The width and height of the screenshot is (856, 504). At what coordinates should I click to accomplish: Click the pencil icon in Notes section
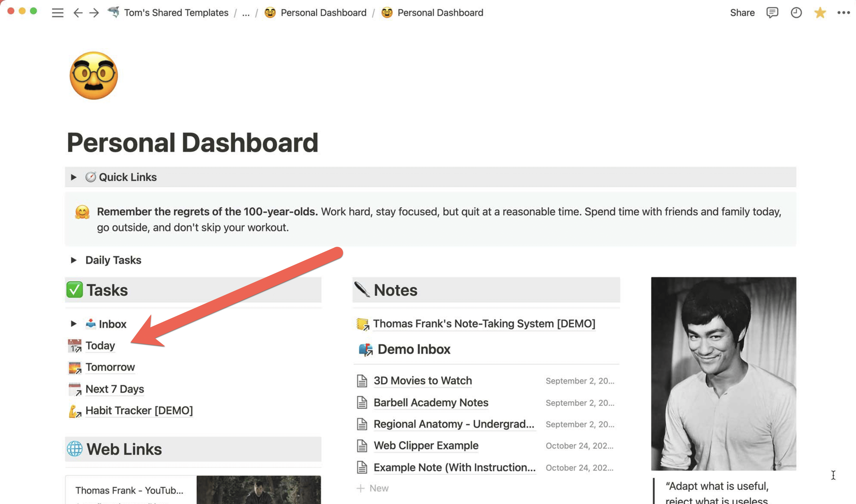pyautogui.click(x=361, y=290)
